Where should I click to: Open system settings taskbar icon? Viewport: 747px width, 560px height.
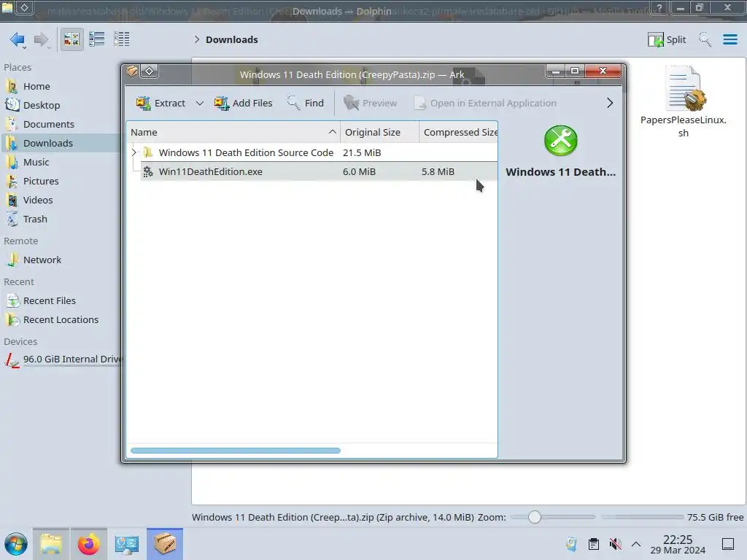point(127,544)
